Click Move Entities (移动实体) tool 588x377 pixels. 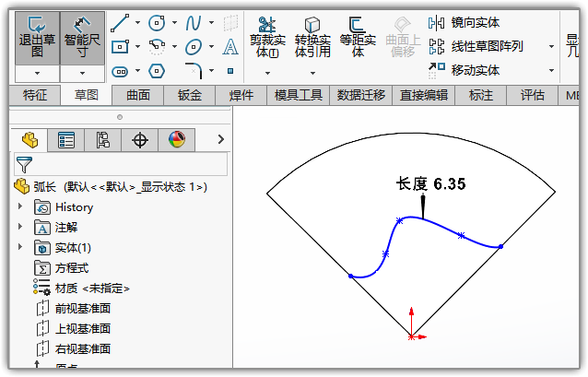click(465, 70)
